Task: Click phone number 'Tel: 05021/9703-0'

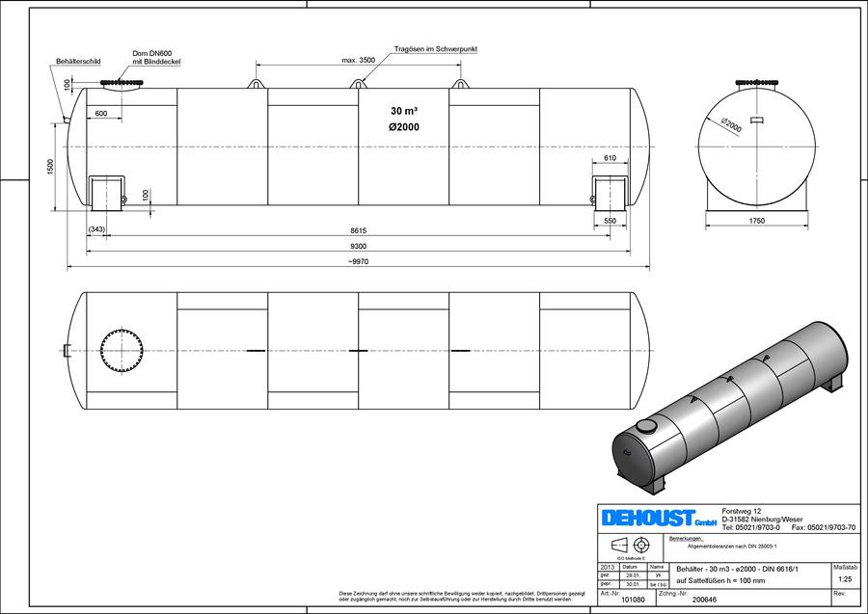Action: [x=751, y=527]
